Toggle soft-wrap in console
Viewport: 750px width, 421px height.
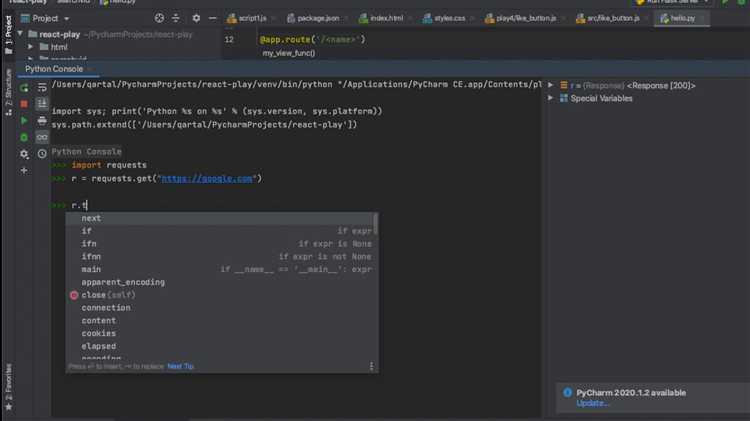click(x=42, y=88)
